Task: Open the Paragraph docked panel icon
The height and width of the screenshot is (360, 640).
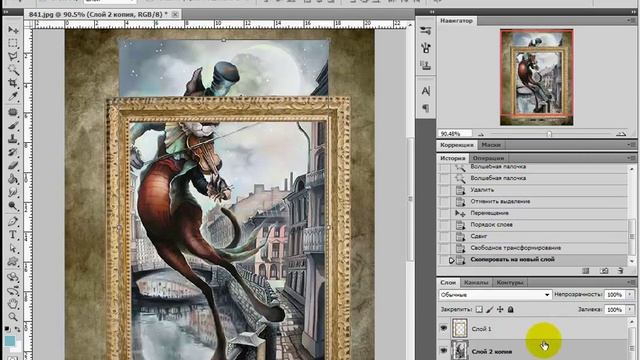Action: [426, 108]
